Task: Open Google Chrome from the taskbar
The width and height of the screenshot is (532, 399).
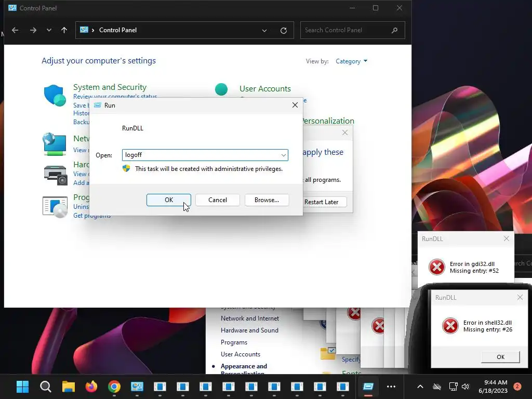Action: 114,387
